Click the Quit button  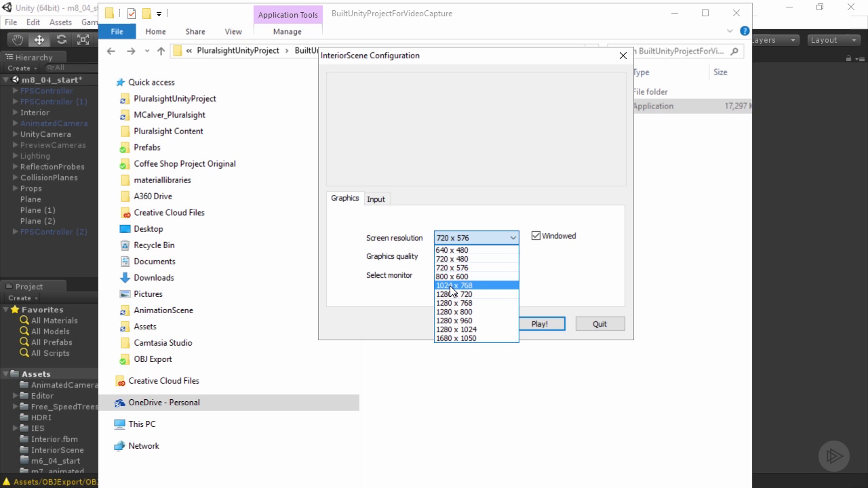point(599,324)
